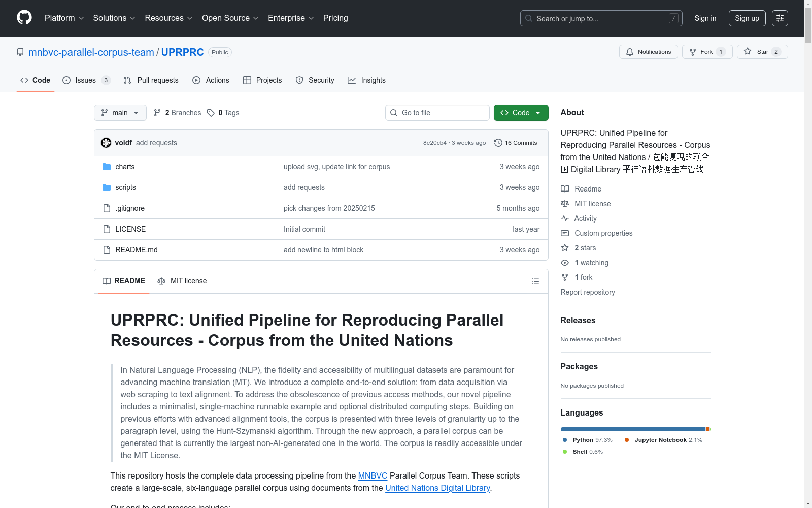Open the scripts folder
The width and height of the screenshot is (812, 508).
125,187
